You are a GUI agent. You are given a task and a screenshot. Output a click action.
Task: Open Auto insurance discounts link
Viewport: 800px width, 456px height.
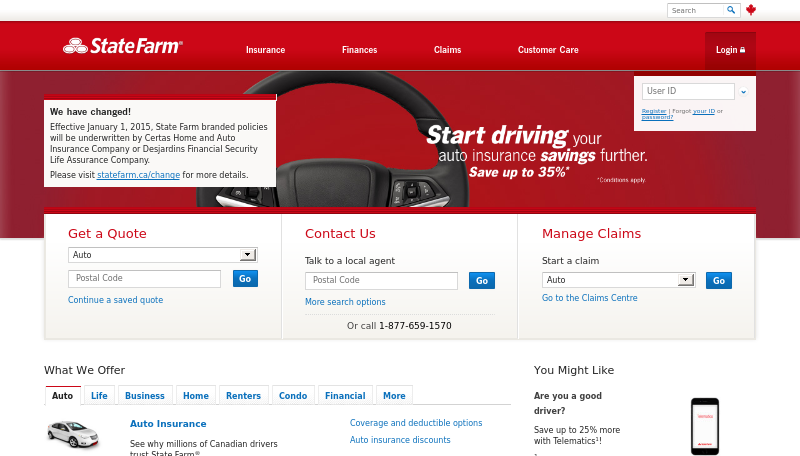400,440
